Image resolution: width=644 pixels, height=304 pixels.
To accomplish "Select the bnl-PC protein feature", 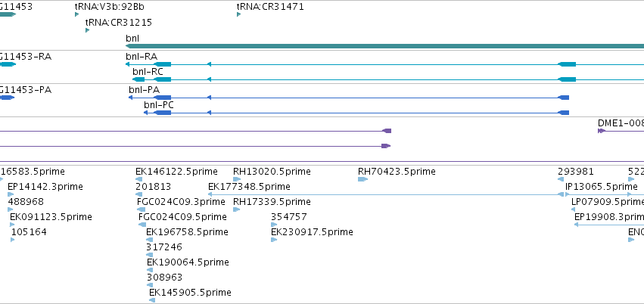I will tap(356, 113).
